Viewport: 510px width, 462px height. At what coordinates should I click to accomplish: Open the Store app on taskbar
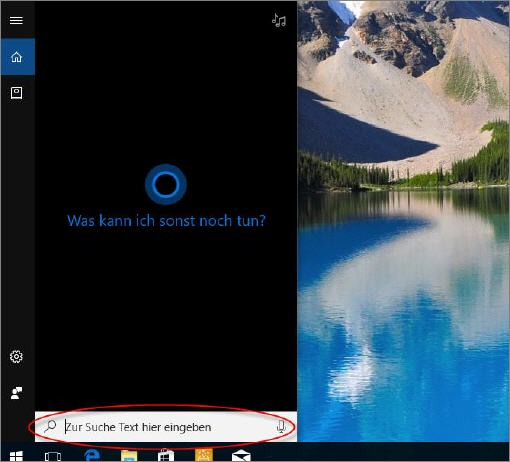click(x=166, y=455)
